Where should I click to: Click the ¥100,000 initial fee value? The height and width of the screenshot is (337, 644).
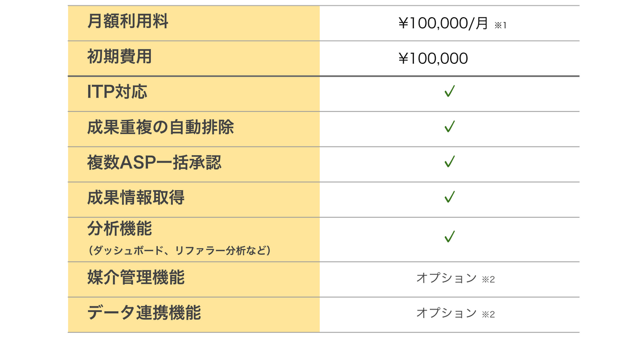click(433, 58)
